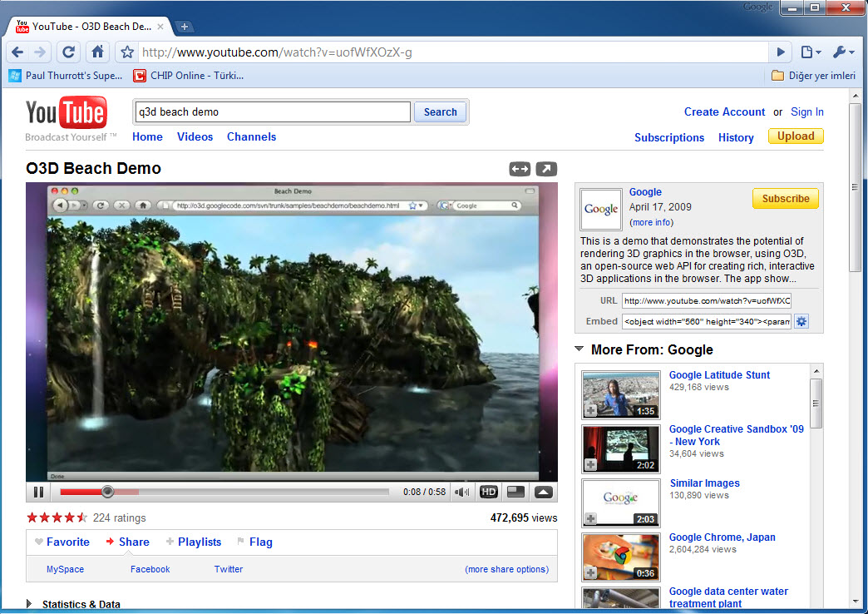Click the yellow Subscribe button
The image size is (868, 614).
point(785,199)
